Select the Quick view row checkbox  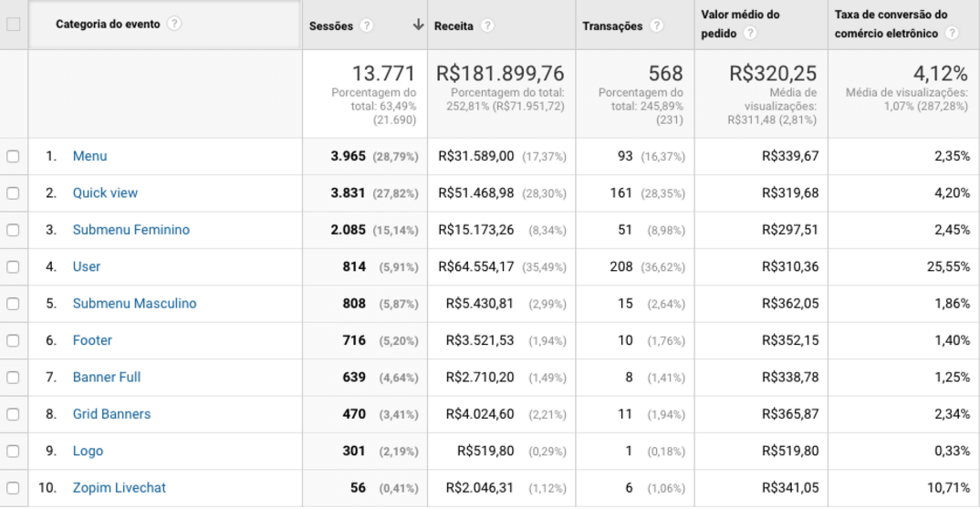13,193
